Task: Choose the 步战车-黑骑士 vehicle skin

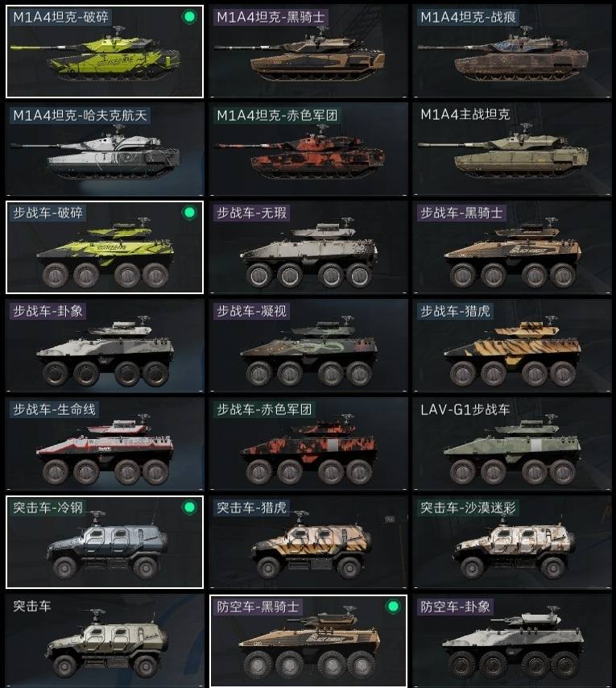Action: (511, 247)
